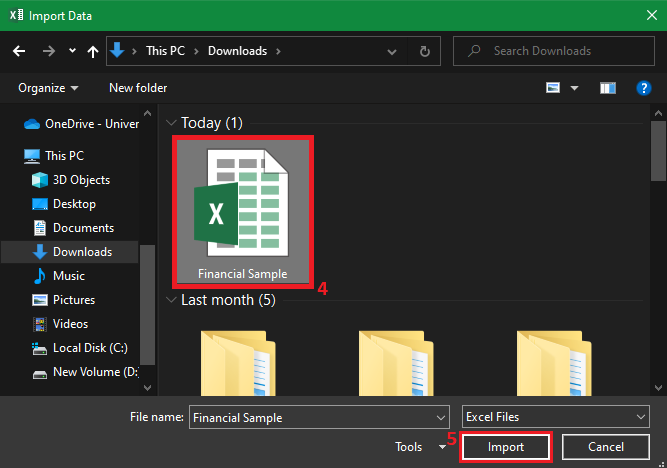The image size is (667, 468).
Task: Click New folder in toolbar
Action: (138, 88)
